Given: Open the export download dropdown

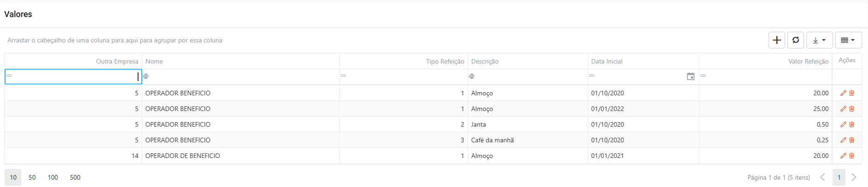Looking at the screenshot, I should [x=819, y=40].
